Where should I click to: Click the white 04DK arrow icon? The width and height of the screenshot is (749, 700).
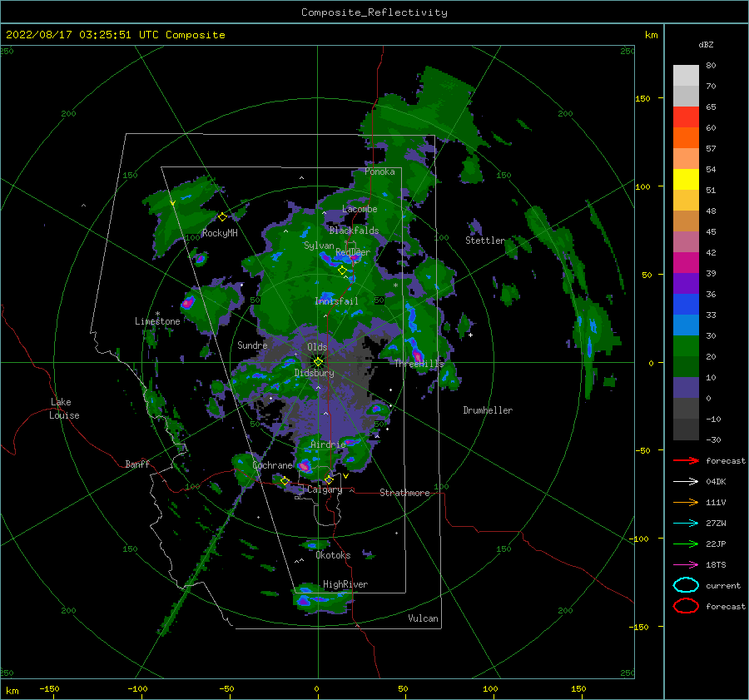click(x=686, y=481)
